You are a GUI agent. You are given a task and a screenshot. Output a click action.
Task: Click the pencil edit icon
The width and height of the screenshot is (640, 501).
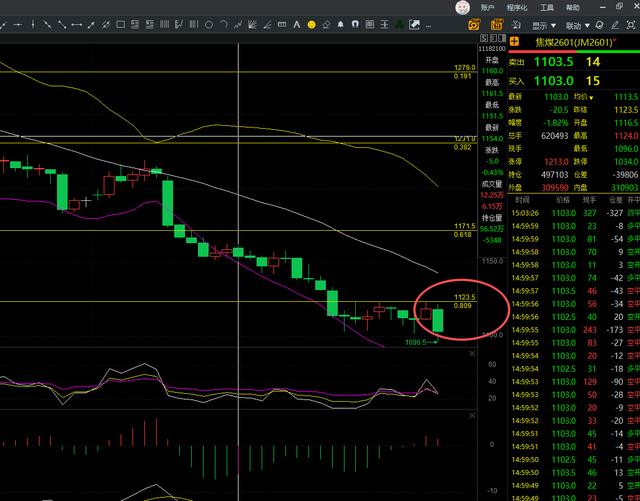coord(615,25)
